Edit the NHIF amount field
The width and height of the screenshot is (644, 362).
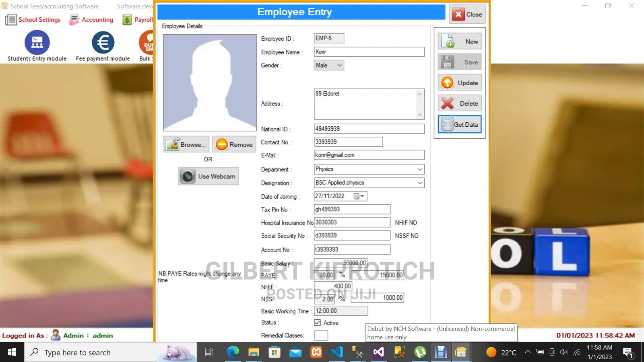pyautogui.click(x=333, y=286)
